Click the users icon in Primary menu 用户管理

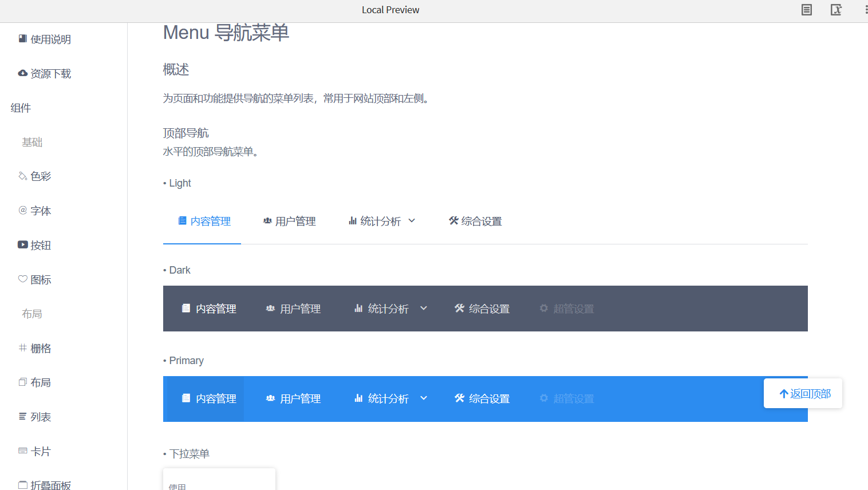point(270,398)
